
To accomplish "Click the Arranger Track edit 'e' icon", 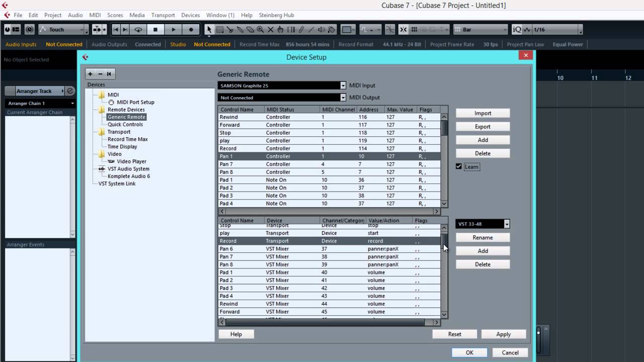I will click(x=70, y=91).
